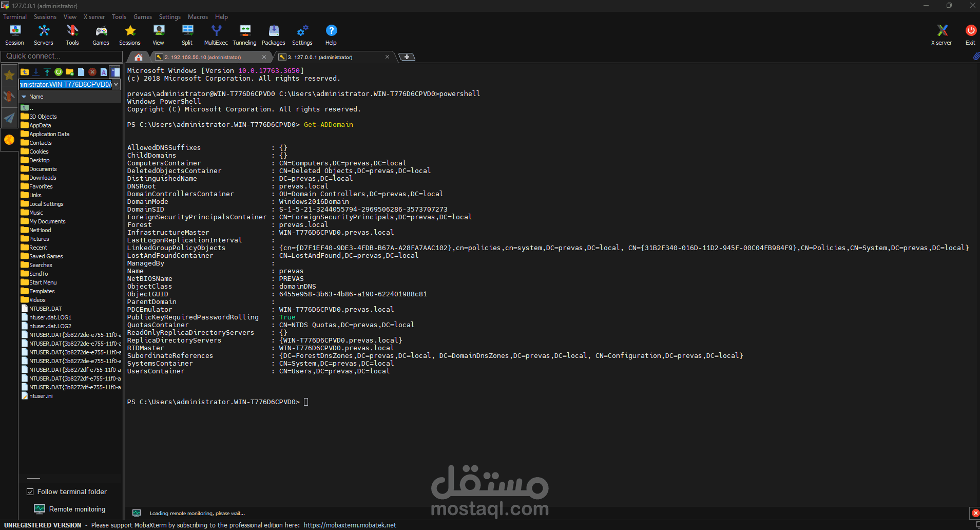Open the Tools swiss-knife sidebar tab
The image size is (980, 530).
point(9,97)
